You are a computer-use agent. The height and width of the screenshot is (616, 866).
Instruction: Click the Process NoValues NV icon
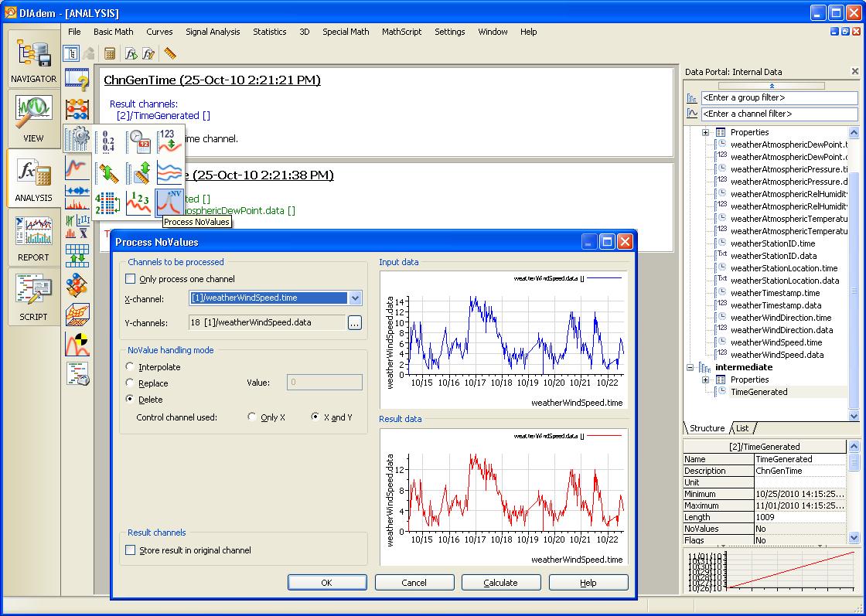click(x=169, y=202)
